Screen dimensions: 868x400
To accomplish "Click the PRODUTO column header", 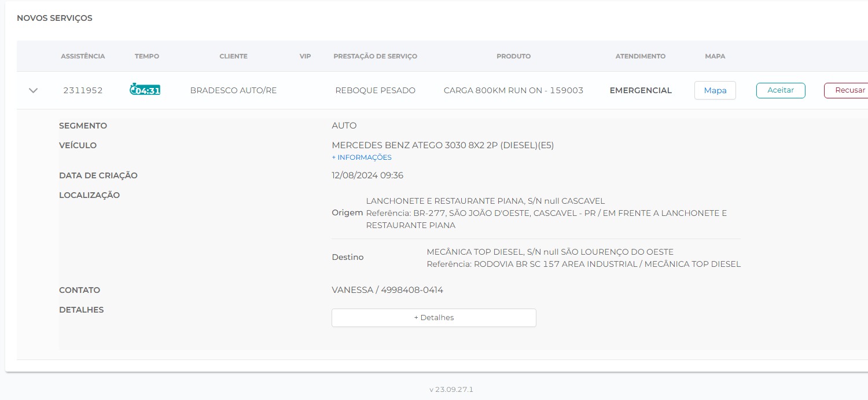I will [x=513, y=56].
